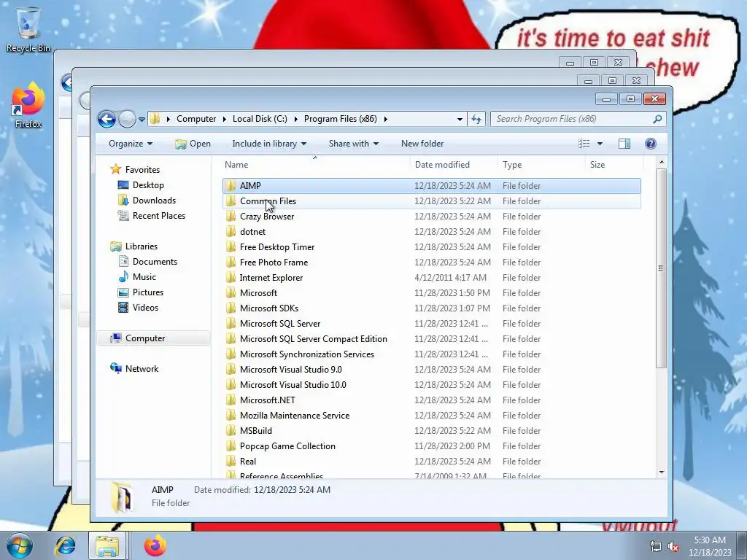
Task: Open the Documents library
Action: (155, 262)
